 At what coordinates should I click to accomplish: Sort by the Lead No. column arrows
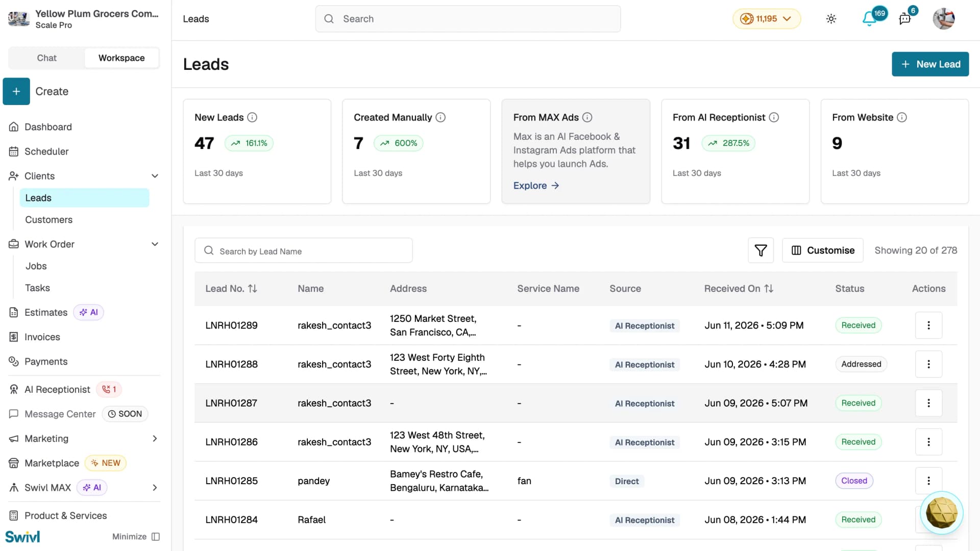click(253, 289)
